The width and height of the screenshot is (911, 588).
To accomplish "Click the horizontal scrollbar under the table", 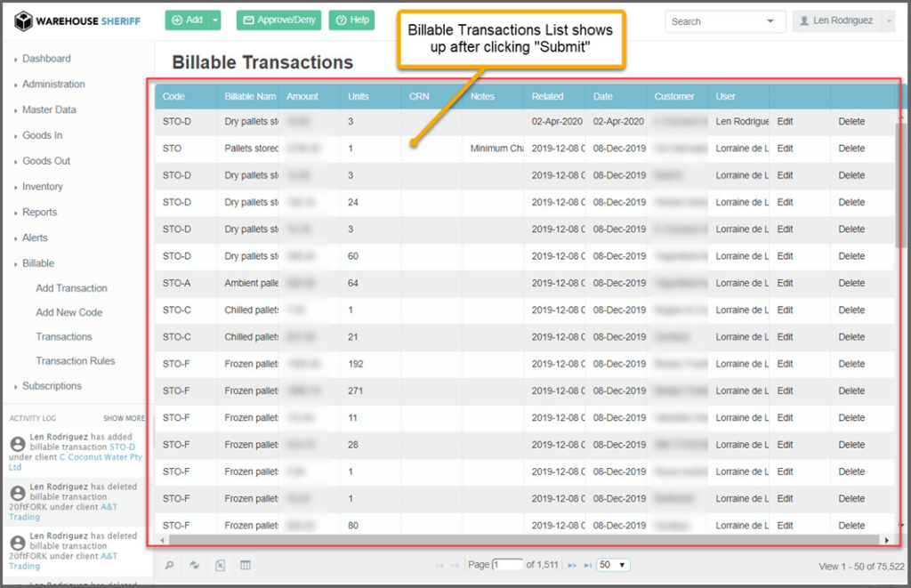I will tap(525, 540).
